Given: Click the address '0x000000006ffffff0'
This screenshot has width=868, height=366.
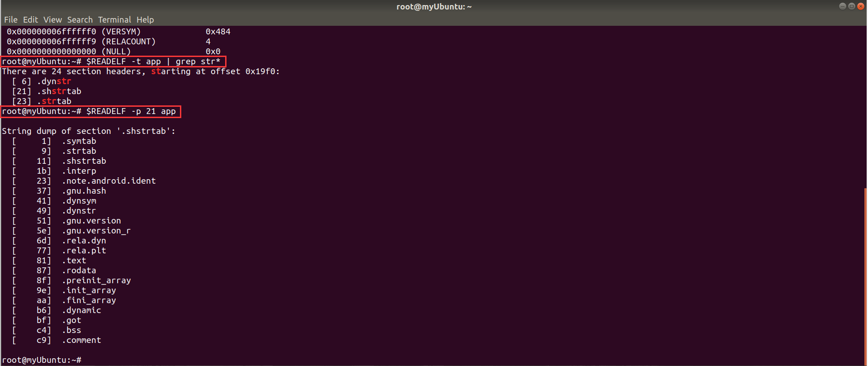Looking at the screenshot, I should click(52, 32).
